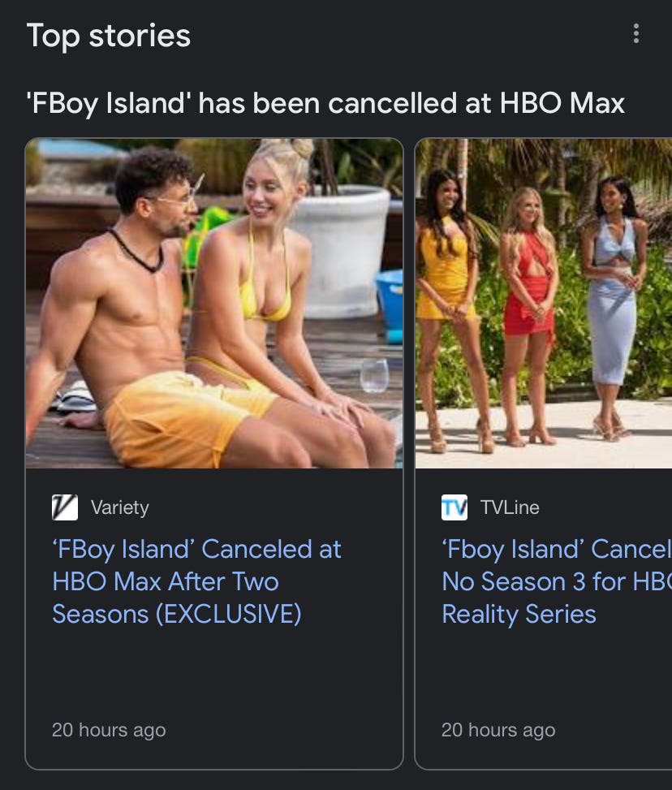Tap "Seasons (EXCLUSIVE)" line of Variety headline

click(177, 614)
